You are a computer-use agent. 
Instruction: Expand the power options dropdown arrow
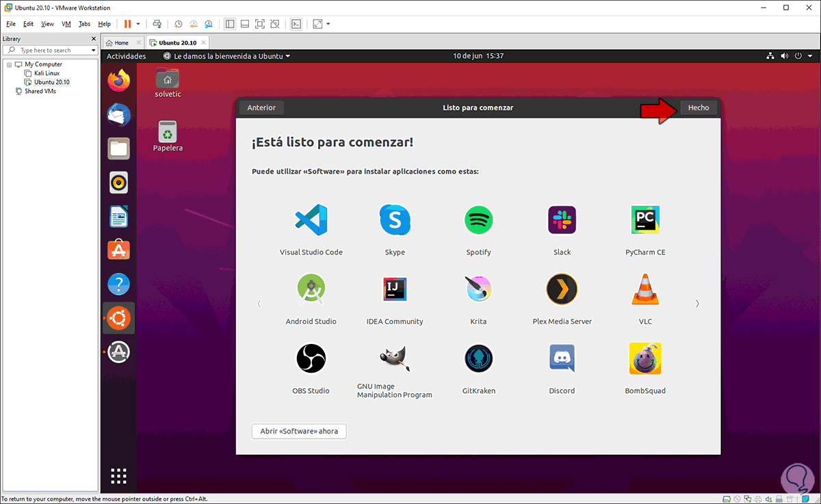(x=138, y=23)
